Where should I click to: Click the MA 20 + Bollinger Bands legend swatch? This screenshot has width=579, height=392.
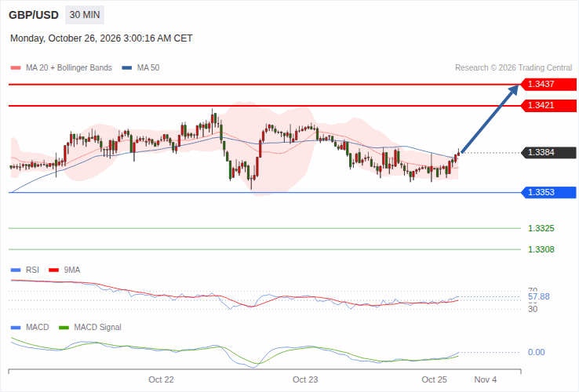click(16, 68)
